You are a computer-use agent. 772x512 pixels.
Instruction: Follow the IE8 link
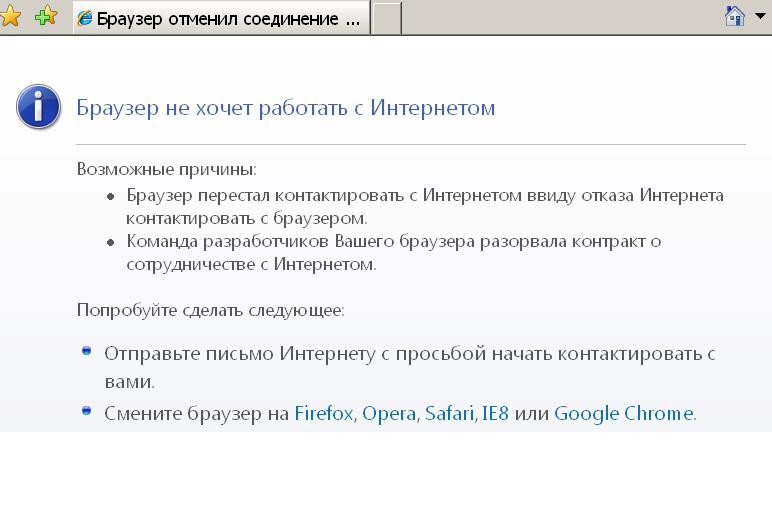(495, 413)
